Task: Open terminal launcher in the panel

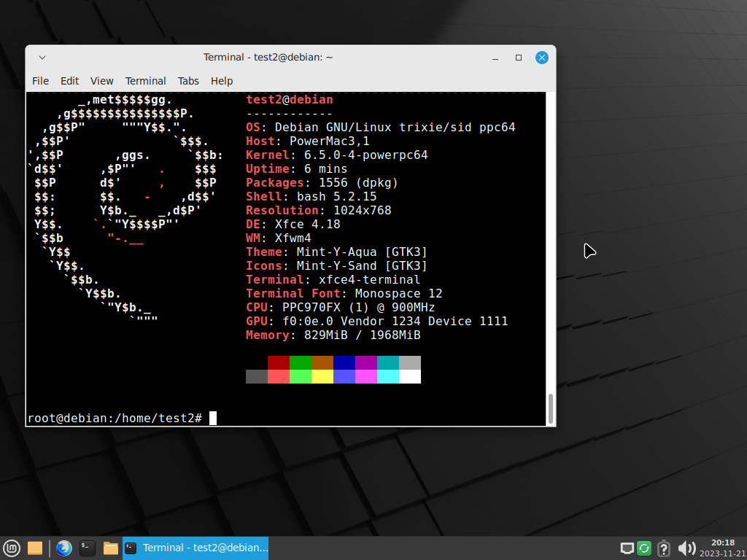Action: click(88, 548)
